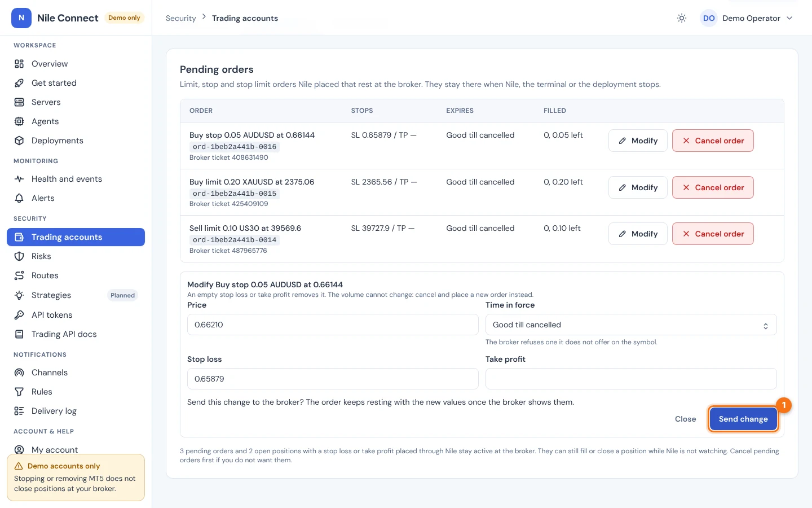
Task: Click the Rules funnel icon
Action: 19,392
